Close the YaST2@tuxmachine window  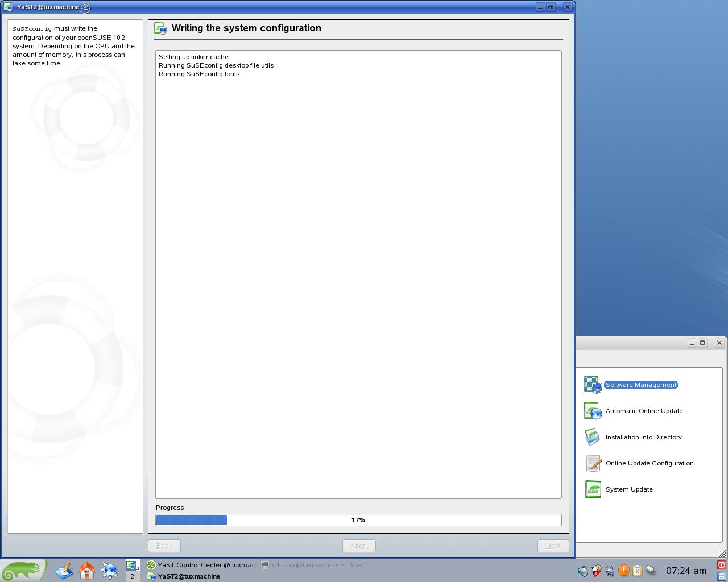(568, 7)
